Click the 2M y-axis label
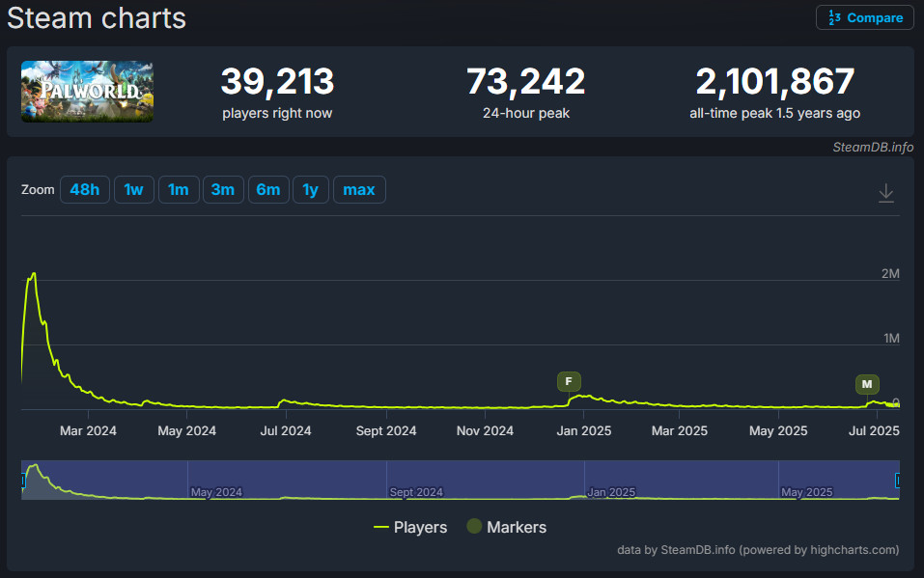Viewport: 924px width, 578px height. (x=890, y=273)
